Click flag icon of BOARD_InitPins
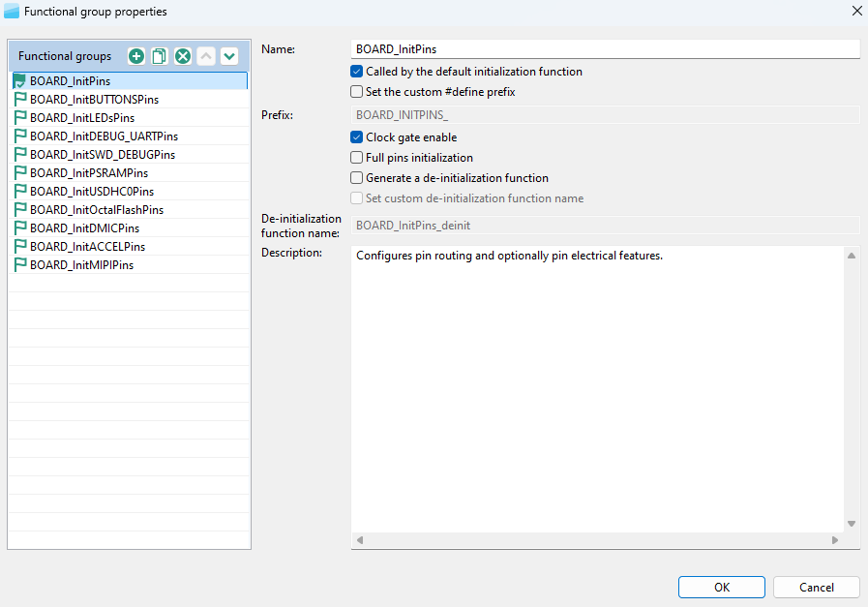 [x=20, y=81]
